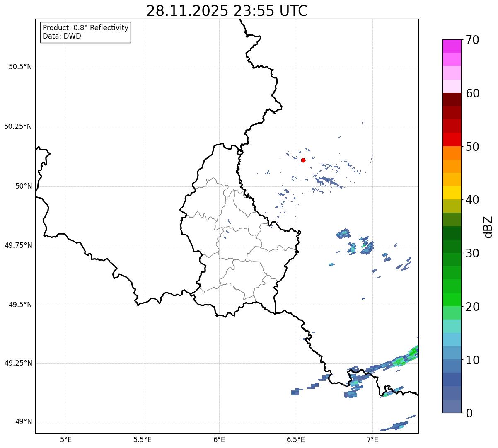Pick the orange colorbar segment below 50
Image resolution: width=498 pixels, height=448 pixels.
[x=452, y=153]
